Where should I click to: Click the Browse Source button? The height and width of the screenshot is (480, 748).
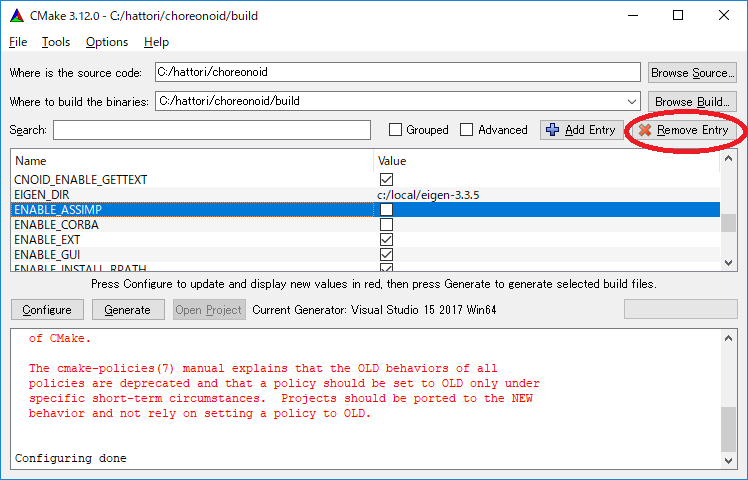692,73
